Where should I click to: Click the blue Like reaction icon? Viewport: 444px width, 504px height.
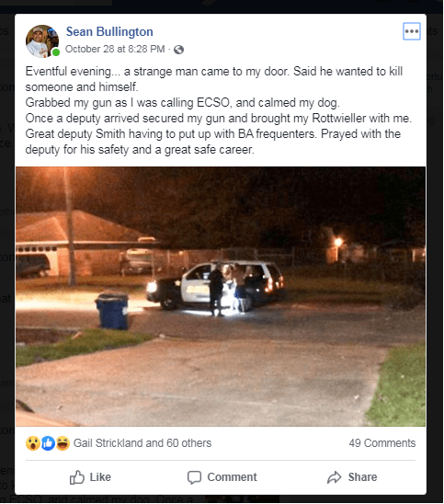click(48, 443)
